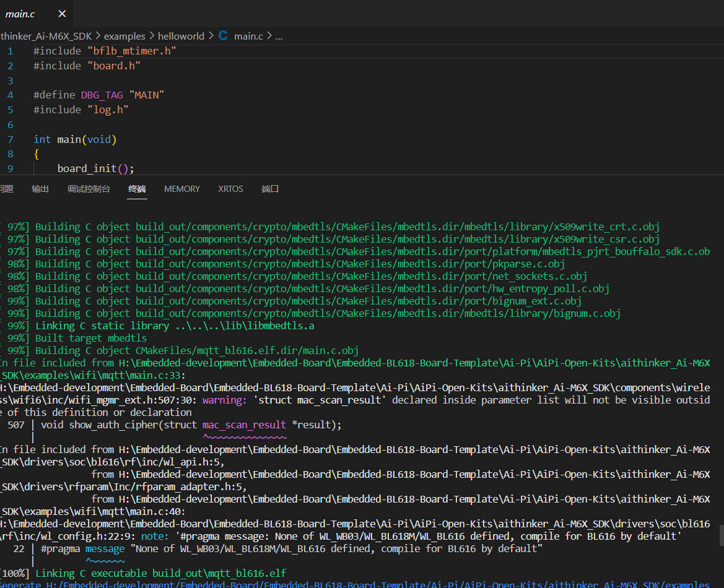Select the 终端 panel tab
Screen dimensions: 724x588
click(137, 189)
